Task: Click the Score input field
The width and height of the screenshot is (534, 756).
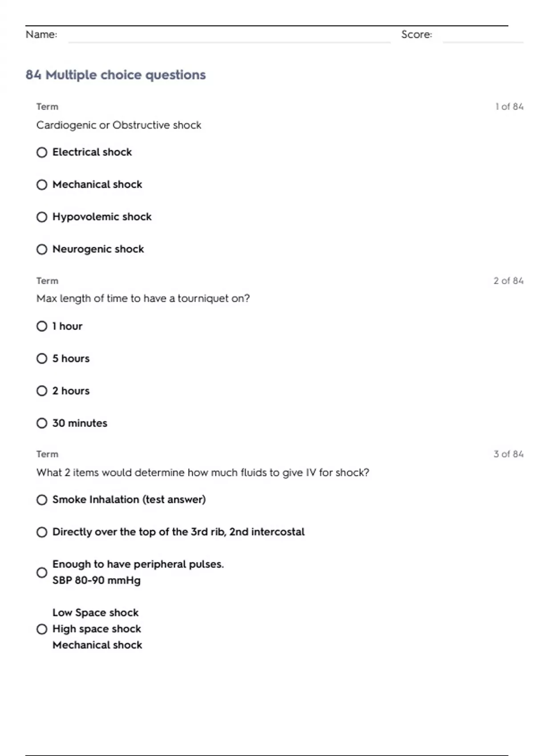Action: click(x=482, y=36)
